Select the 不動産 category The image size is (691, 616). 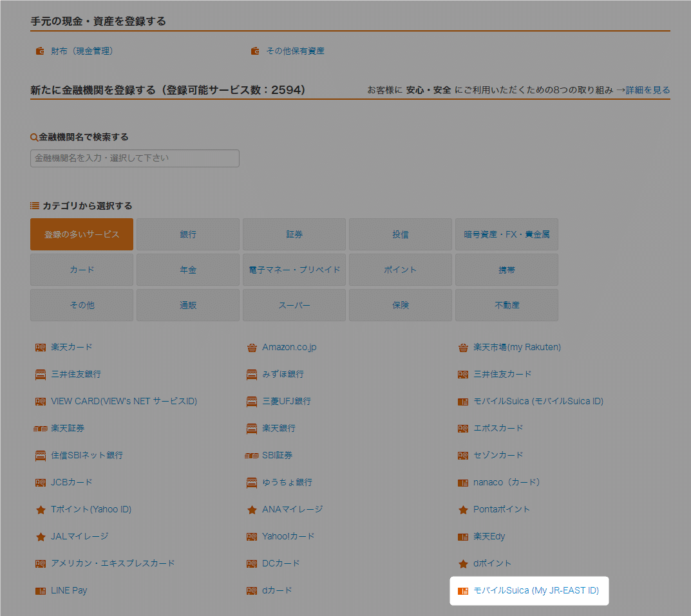click(506, 305)
